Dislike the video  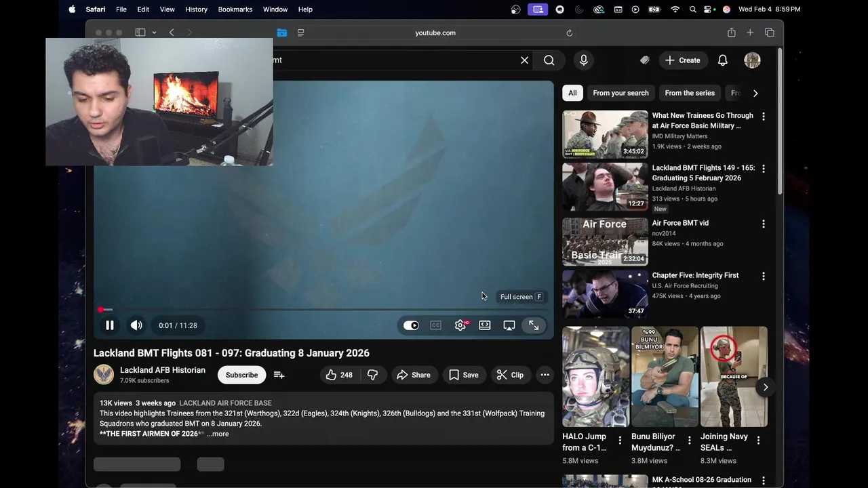[372, 375]
